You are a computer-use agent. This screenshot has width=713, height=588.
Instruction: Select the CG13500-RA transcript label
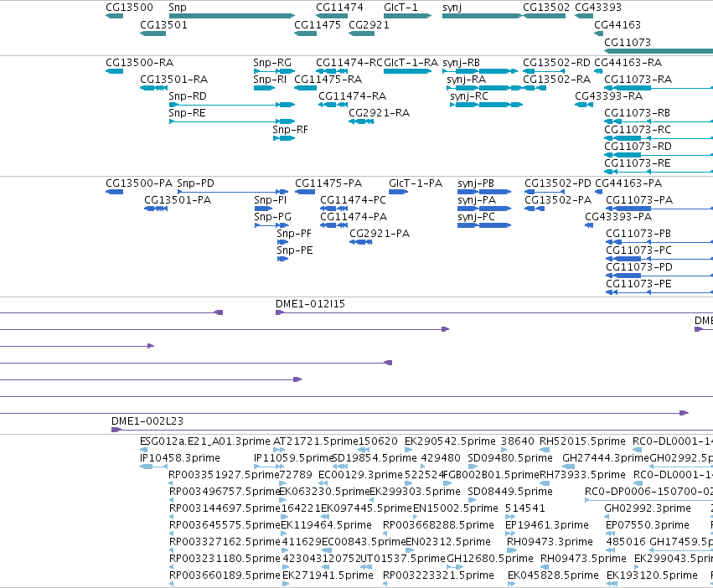pos(140,63)
